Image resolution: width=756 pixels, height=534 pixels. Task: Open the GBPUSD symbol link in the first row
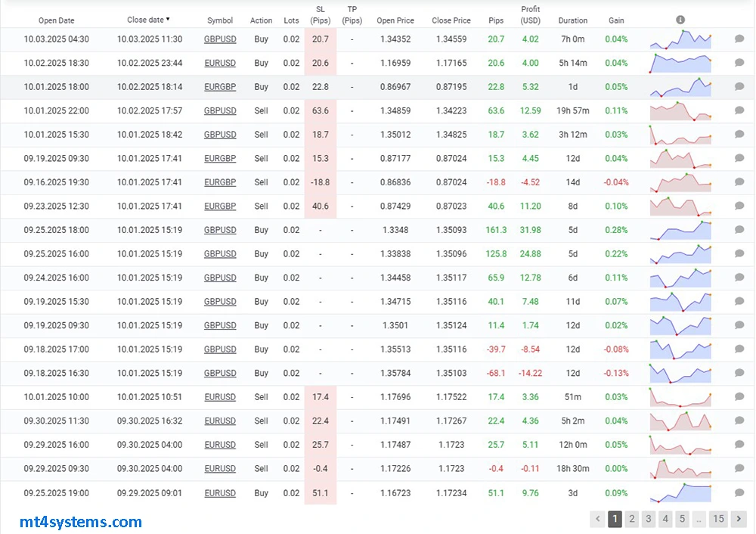point(220,39)
